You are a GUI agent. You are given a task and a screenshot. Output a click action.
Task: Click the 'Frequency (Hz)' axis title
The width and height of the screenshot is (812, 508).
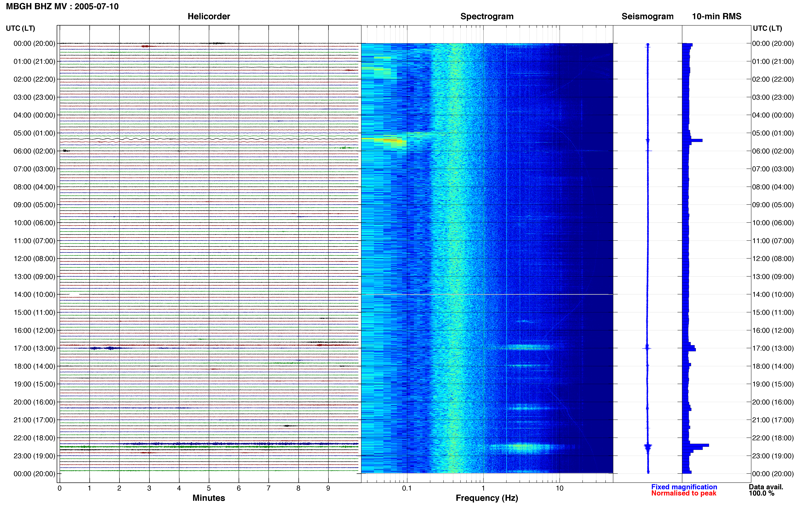[x=487, y=498]
